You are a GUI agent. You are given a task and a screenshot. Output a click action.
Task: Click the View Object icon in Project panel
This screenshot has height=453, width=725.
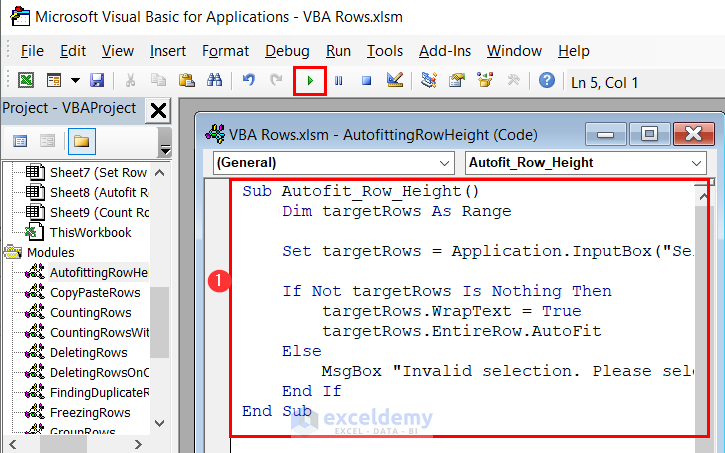pos(48,141)
